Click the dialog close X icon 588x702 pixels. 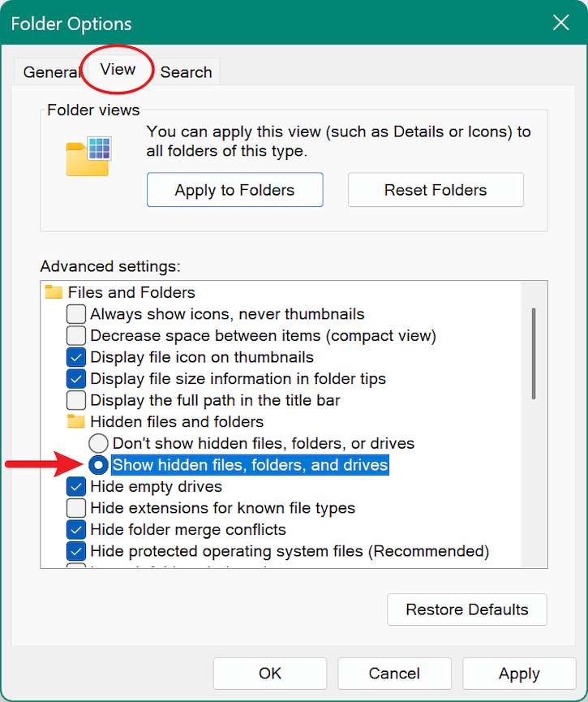click(561, 23)
